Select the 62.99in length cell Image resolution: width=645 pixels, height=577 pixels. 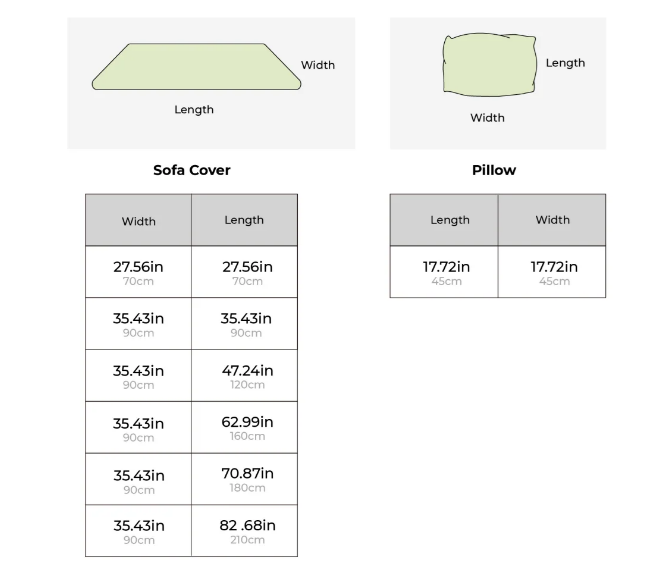(x=244, y=427)
